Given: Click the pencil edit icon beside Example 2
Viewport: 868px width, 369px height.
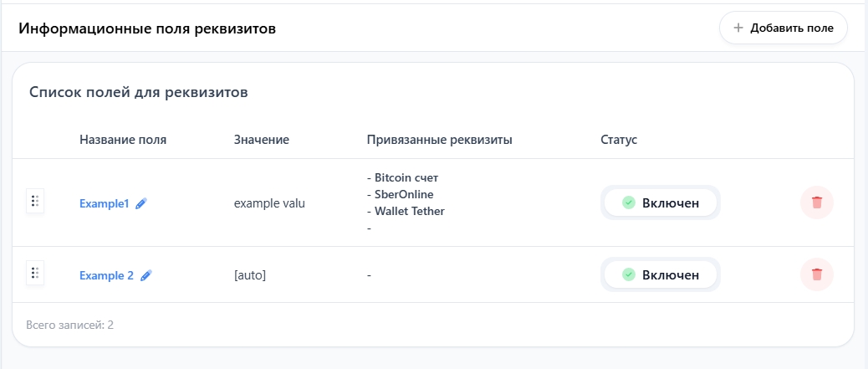Looking at the screenshot, I should pyautogui.click(x=146, y=274).
